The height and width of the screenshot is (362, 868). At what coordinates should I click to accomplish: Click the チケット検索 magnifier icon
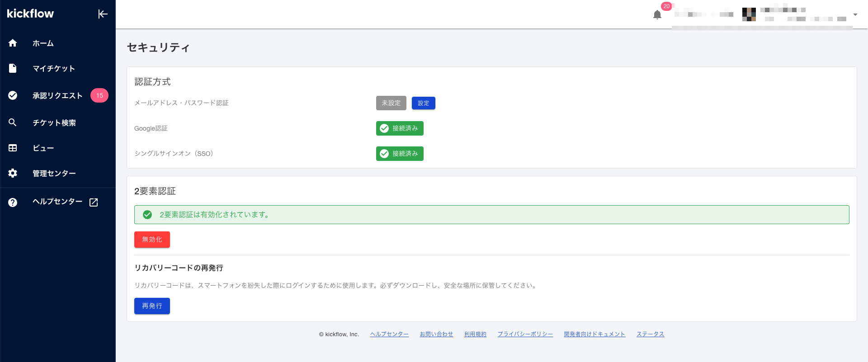coord(13,122)
